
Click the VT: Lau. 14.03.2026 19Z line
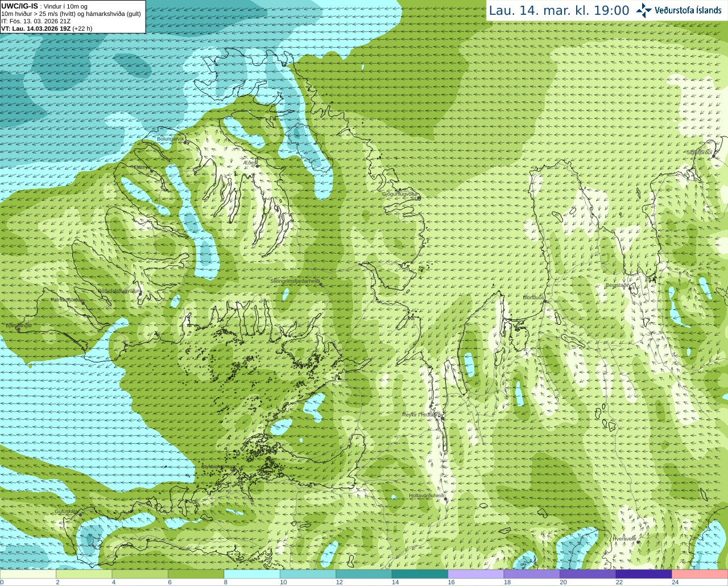pyautogui.click(x=47, y=28)
